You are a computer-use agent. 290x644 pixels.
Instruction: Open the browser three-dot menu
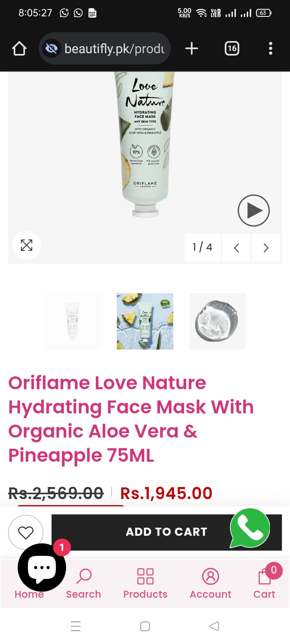pyautogui.click(x=271, y=49)
